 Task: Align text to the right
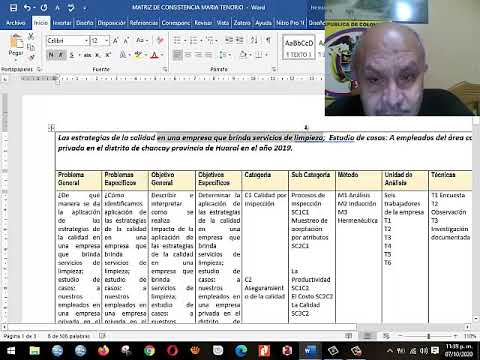[x=199, y=54]
